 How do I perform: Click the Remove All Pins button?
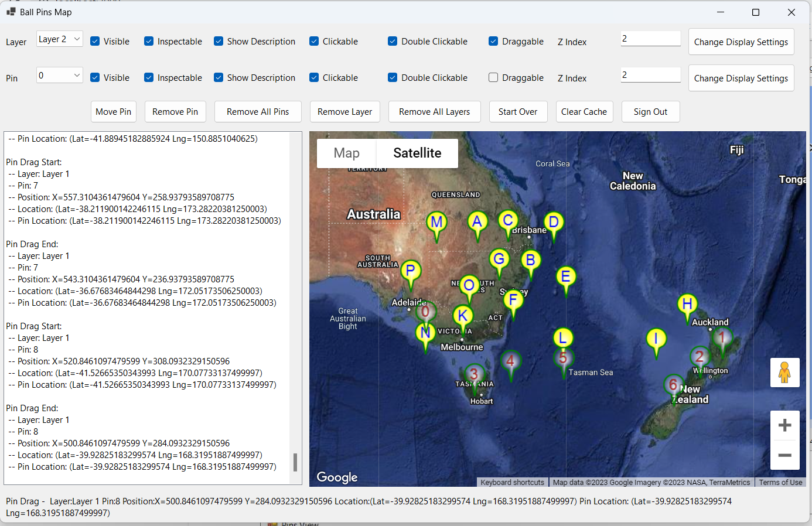pyautogui.click(x=258, y=112)
